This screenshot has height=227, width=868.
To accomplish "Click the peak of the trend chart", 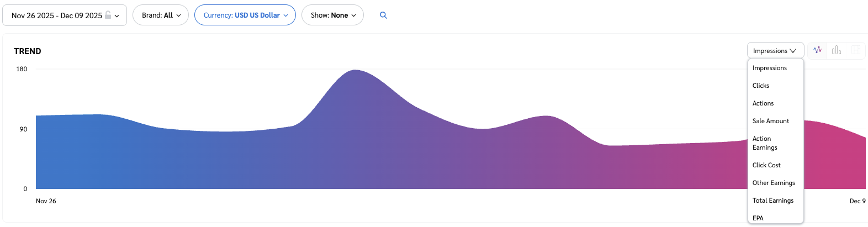I will 355,71.
